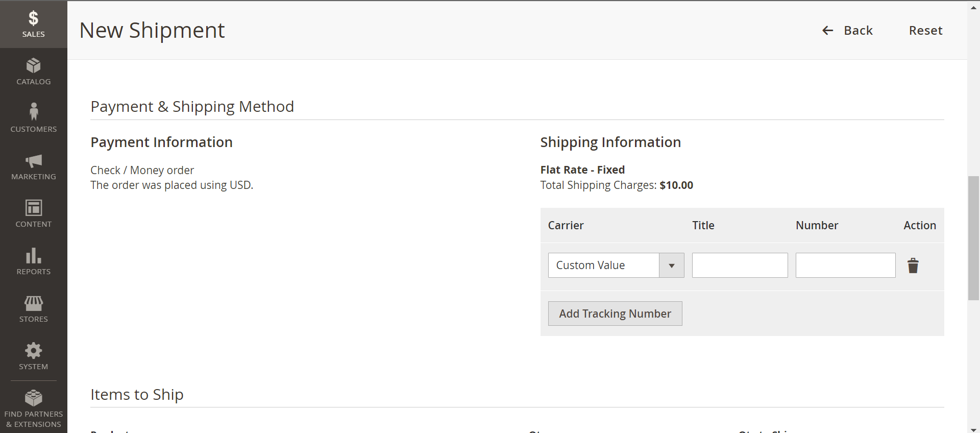
Task: Open the Stores panel
Action: [33, 308]
